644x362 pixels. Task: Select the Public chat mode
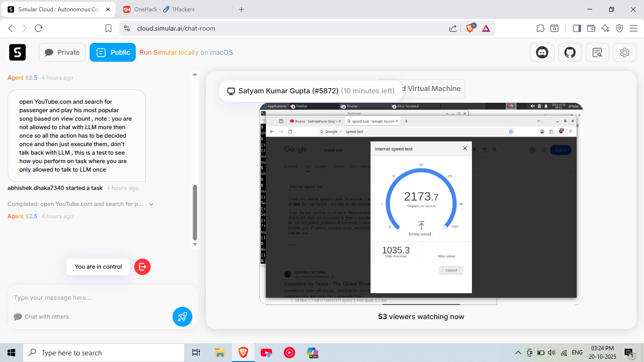[x=113, y=52]
